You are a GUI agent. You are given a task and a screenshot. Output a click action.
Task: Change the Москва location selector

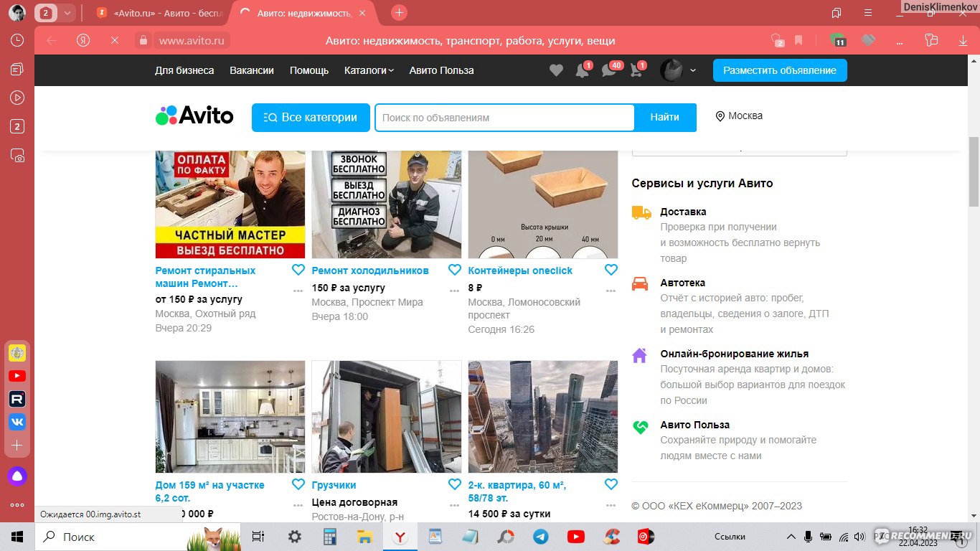click(x=739, y=116)
